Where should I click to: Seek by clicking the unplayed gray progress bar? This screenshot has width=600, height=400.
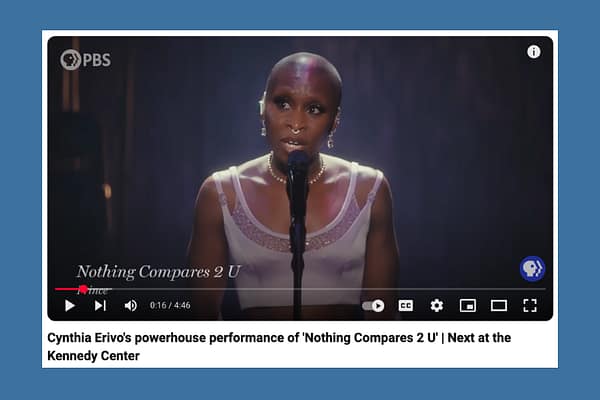point(316,289)
